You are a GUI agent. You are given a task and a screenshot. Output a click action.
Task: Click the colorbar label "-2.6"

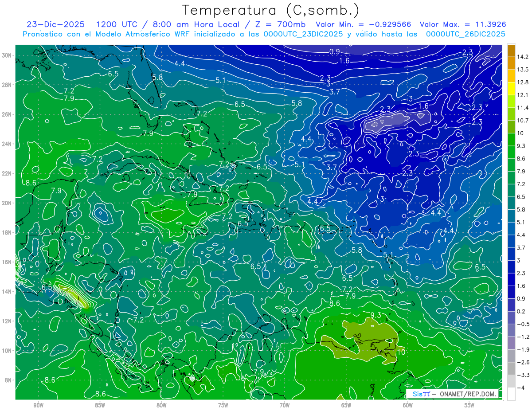coord(523,363)
